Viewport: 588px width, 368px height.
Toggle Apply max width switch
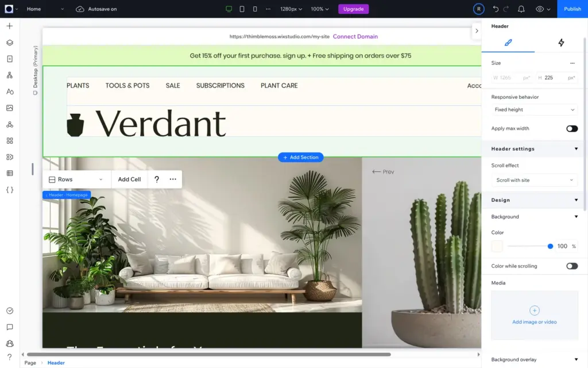click(x=572, y=128)
